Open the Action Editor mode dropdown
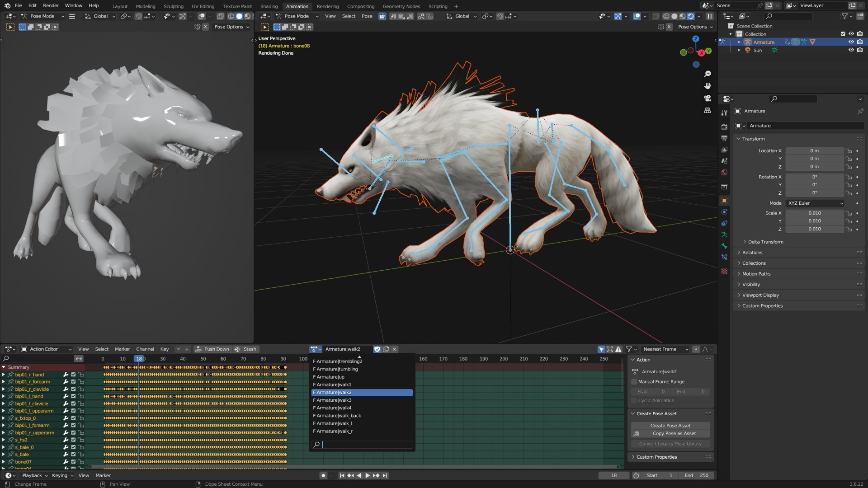868x488 pixels. point(47,349)
